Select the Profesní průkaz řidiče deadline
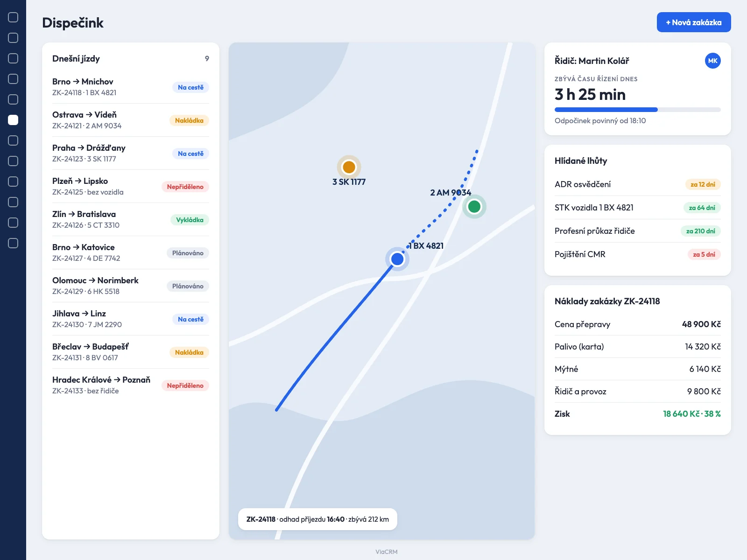 pos(638,231)
